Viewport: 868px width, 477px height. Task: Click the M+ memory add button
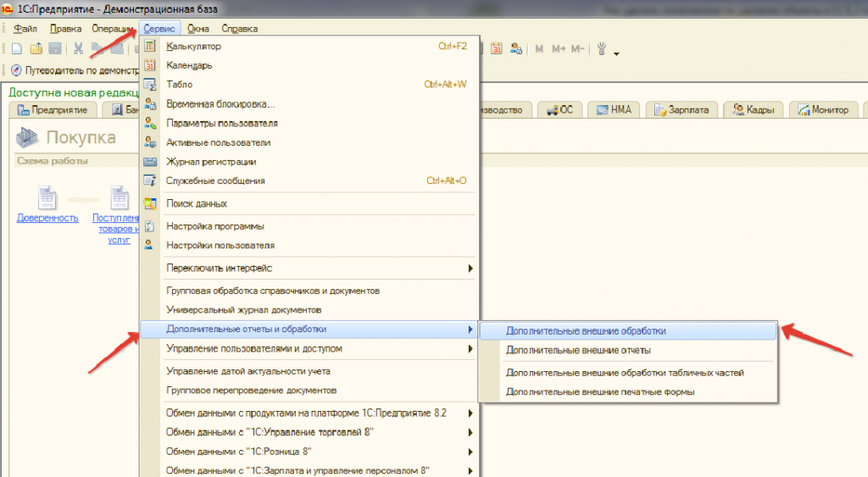(558, 49)
